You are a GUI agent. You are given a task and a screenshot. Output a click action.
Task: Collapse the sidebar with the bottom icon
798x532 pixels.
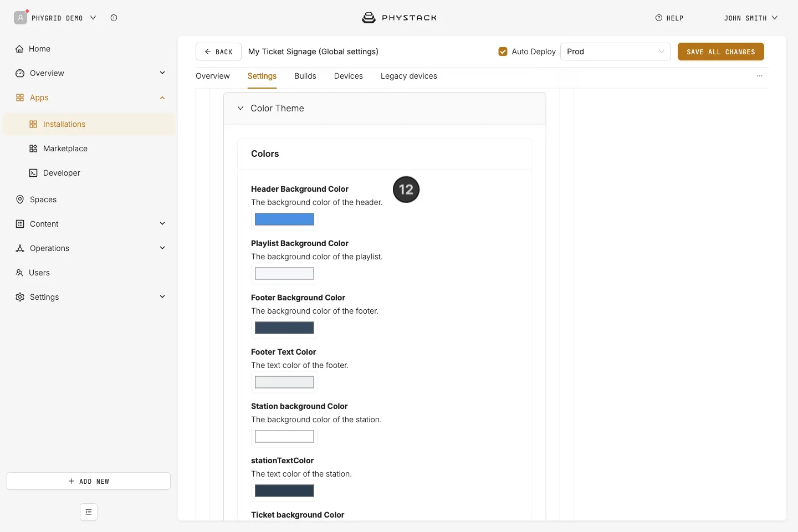coord(89,512)
